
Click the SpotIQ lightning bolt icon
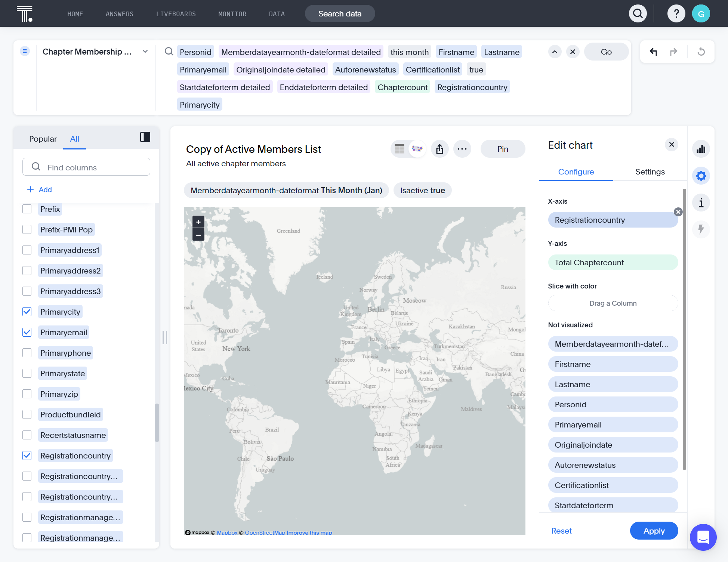(x=701, y=229)
